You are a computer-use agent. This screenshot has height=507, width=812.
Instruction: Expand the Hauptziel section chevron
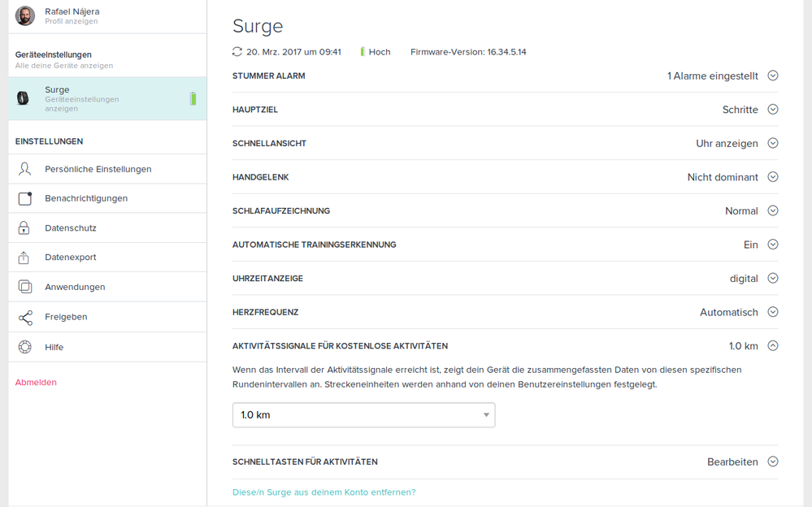pos(773,109)
